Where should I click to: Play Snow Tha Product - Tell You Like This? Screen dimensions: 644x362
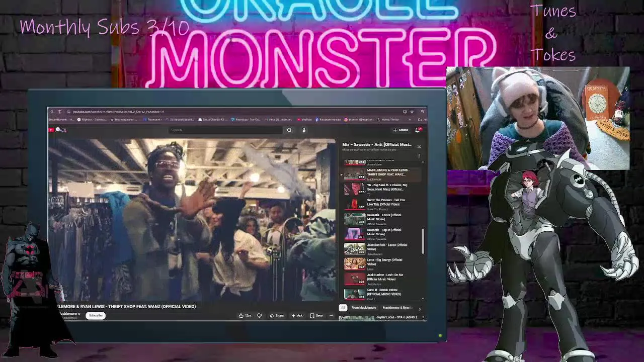pyautogui.click(x=382, y=204)
